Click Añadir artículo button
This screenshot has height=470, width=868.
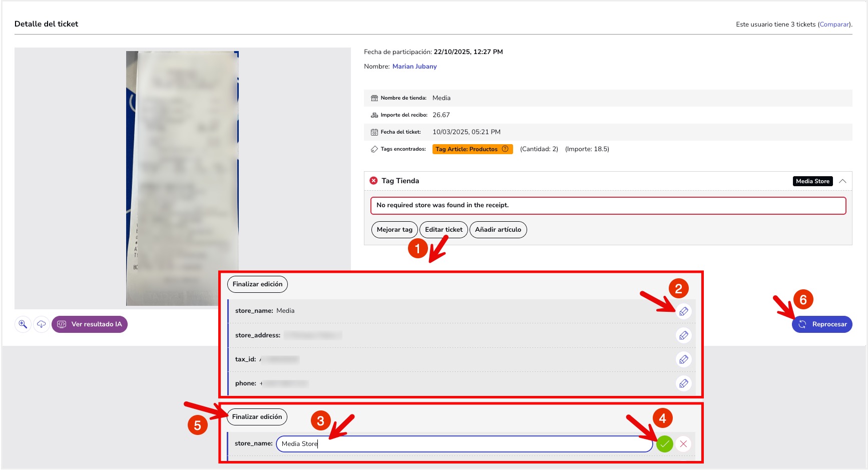(x=498, y=230)
